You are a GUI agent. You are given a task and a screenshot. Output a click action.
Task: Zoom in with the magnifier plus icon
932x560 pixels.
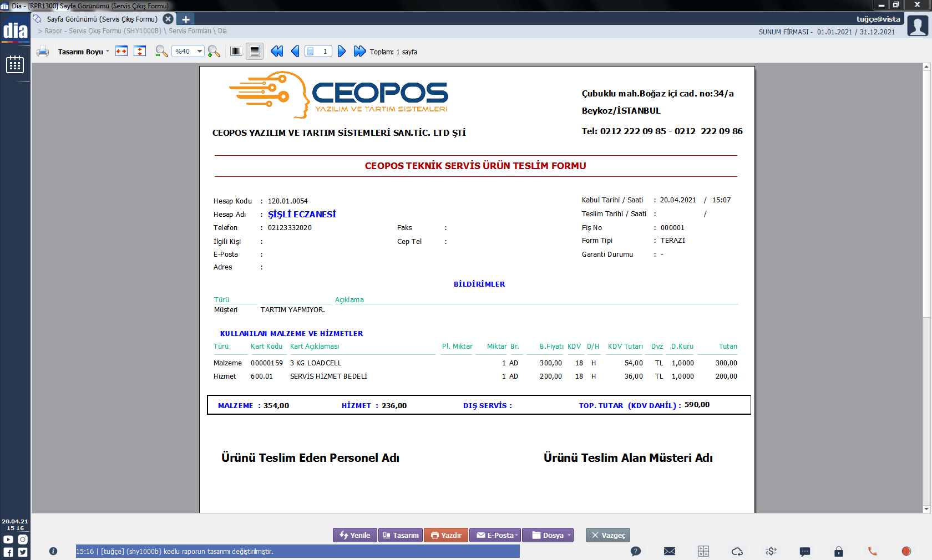point(214,52)
